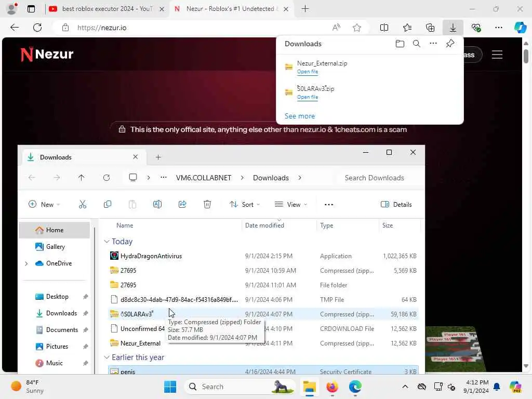Add a new File Explorer tab
532x399 pixels.
click(158, 157)
